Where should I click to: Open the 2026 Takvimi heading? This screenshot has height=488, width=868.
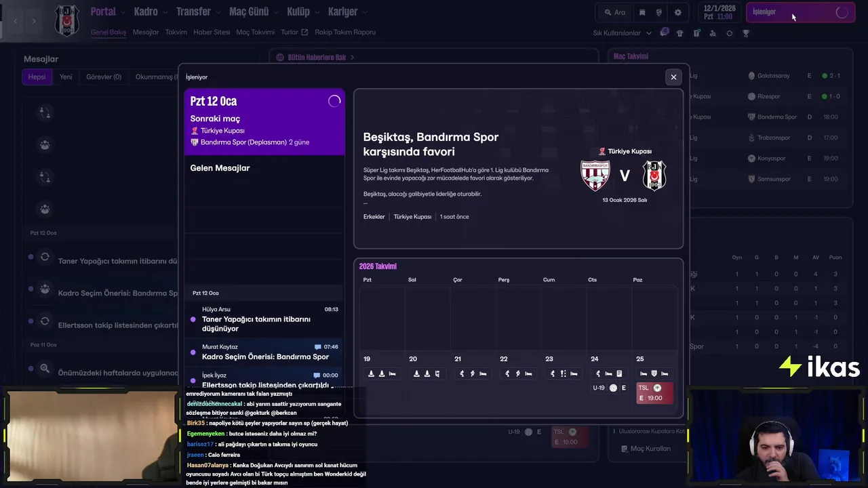tap(378, 266)
